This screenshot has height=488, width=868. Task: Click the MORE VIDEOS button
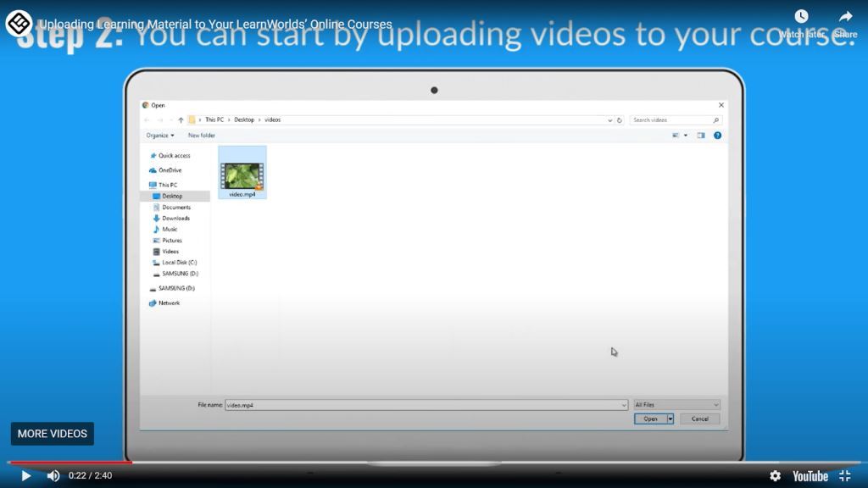click(53, 434)
